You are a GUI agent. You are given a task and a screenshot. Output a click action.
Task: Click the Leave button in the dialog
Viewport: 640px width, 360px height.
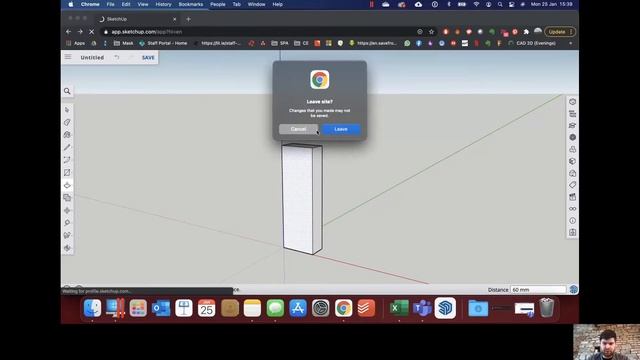pyautogui.click(x=341, y=129)
